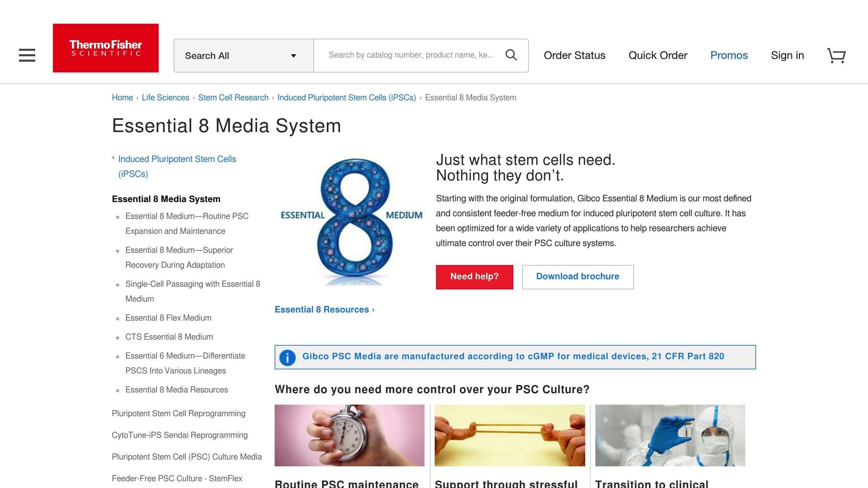Open the hamburger navigation menu
The height and width of the screenshot is (488, 868).
27,55
